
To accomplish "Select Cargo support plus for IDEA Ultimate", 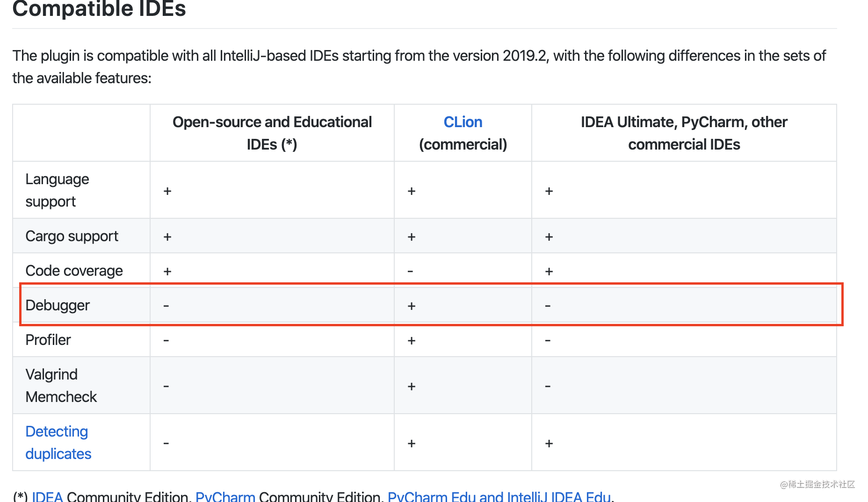I will click(549, 237).
